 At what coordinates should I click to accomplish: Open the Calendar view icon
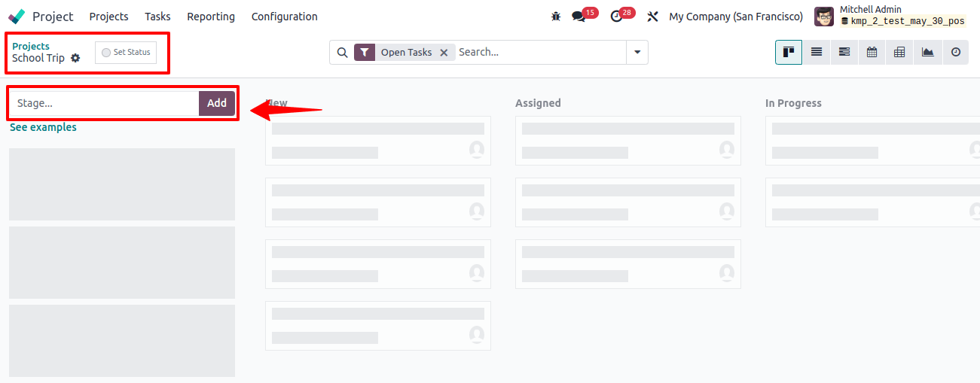872,52
